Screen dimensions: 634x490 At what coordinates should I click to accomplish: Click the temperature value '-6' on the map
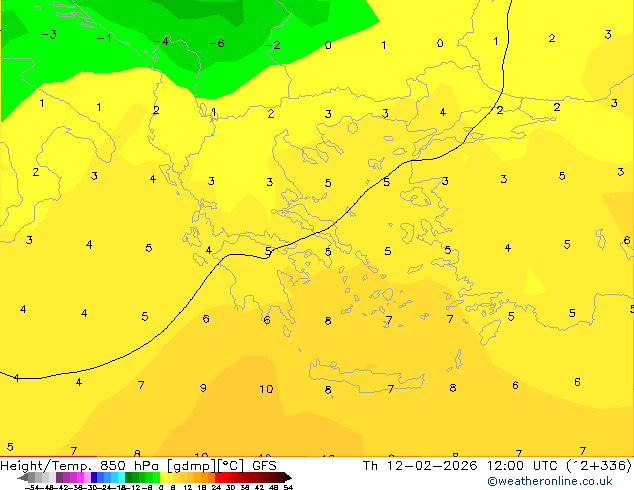tap(217, 43)
